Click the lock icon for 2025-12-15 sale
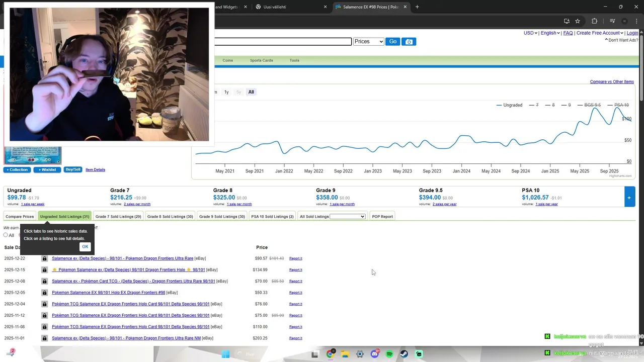 (44, 270)
